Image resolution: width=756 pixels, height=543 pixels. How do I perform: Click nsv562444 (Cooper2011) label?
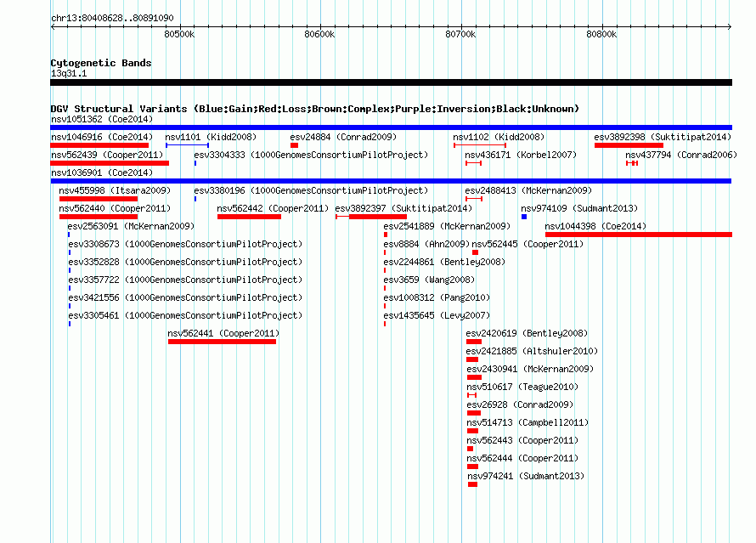(x=522, y=458)
